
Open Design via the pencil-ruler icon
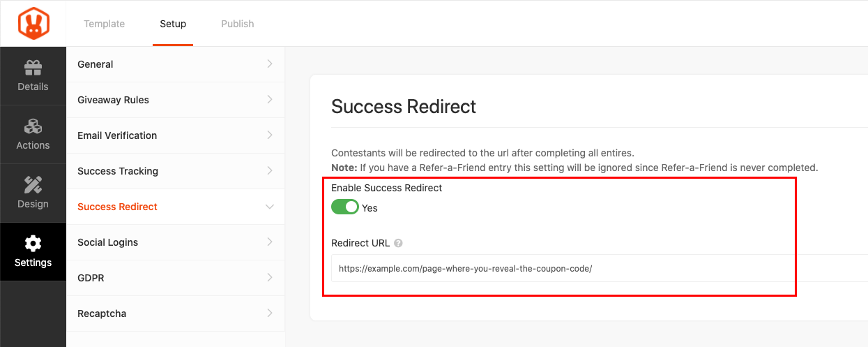point(33,185)
